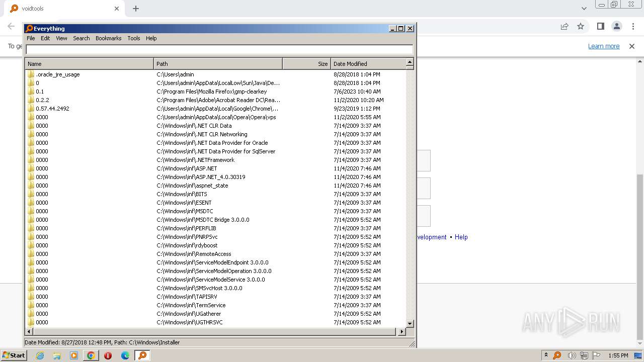Click path C:\Windows\inf\.NET Data Provider for SqlServer
Screen dimensions: 644x362
216,151
